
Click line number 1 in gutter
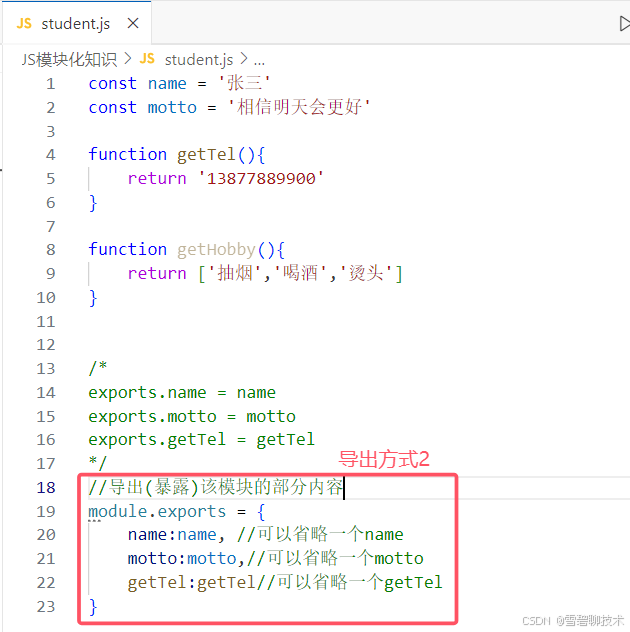coord(50,84)
